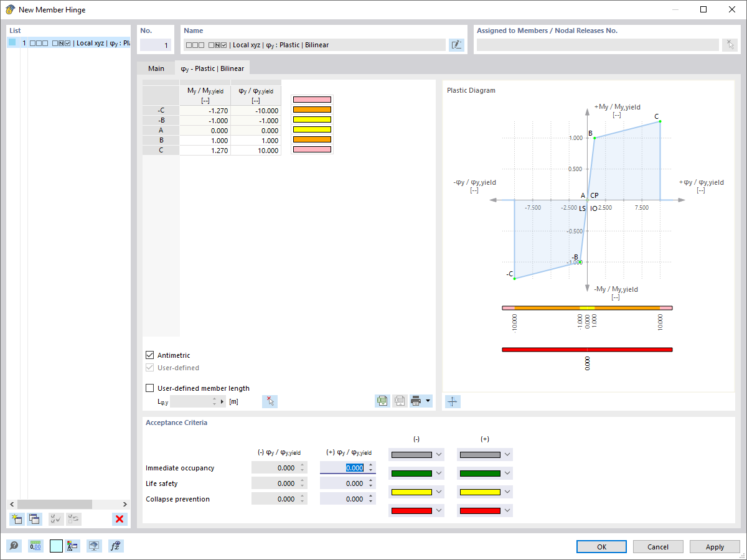Toggle the User-defined checkbox
The image size is (747, 560).
(x=149, y=368)
